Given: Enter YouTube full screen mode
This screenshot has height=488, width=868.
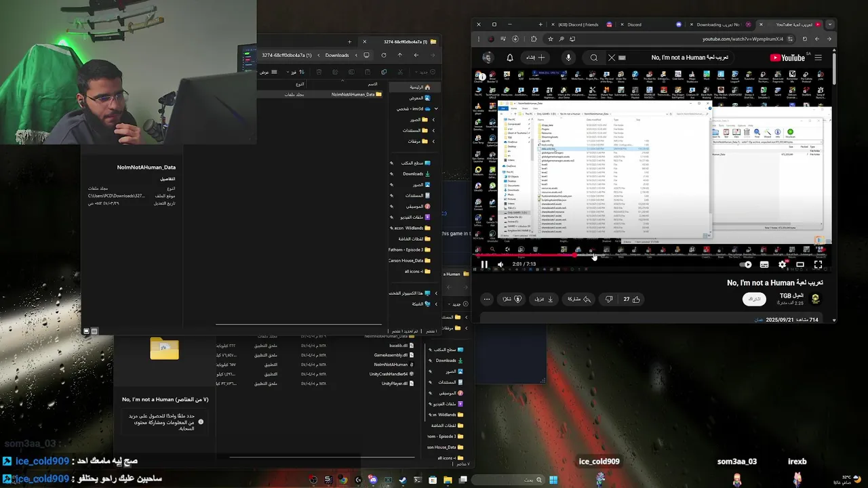Looking at the screenshot, I should click(x=818, y=264).
